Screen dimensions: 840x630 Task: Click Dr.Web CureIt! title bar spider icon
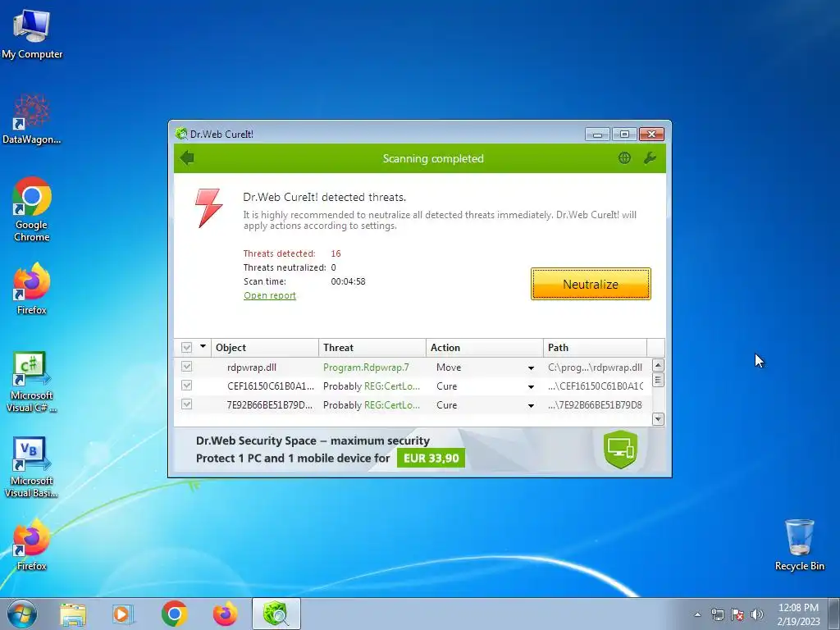[181, 134]
